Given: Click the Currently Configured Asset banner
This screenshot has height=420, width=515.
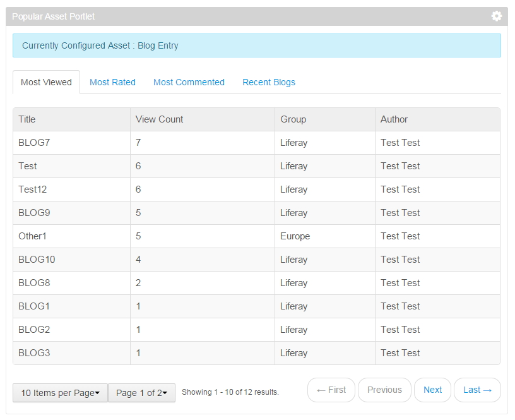Looking at the screenshot, I should pos(256,45).
